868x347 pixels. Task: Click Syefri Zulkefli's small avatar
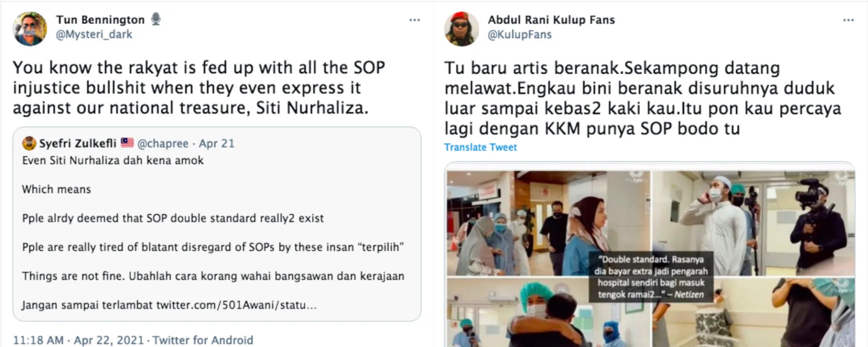pos(29,143)
